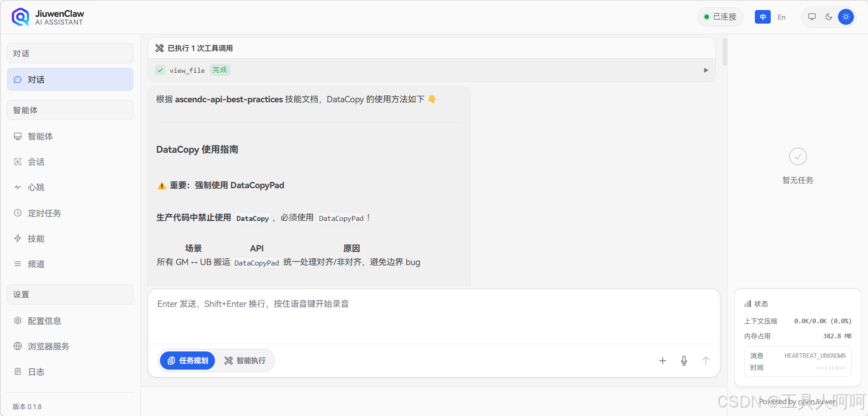Open the 会话 sessions menu item
This screenshot has height=416, width=868.
click(x=70, y=162)
